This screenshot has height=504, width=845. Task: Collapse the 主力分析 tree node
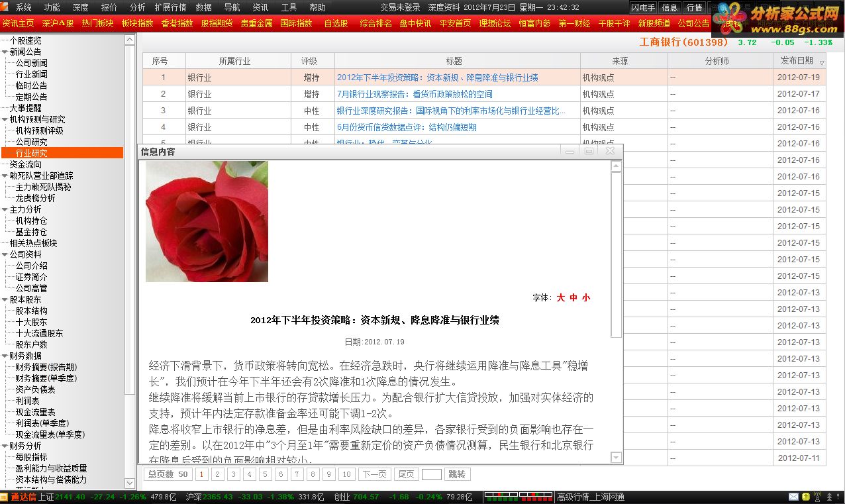tap(5, 210)
